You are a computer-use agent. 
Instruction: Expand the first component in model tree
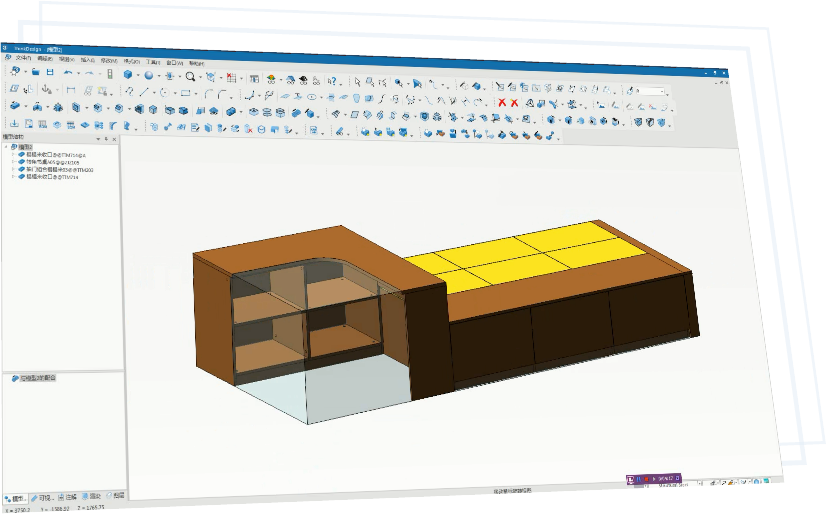pos(13,155)
